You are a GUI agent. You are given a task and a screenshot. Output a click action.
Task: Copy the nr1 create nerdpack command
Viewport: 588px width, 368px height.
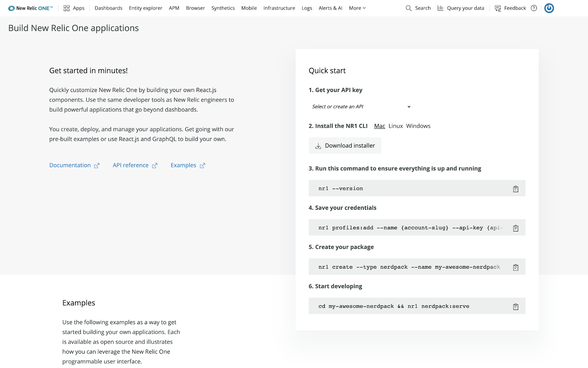pos(515,267)
